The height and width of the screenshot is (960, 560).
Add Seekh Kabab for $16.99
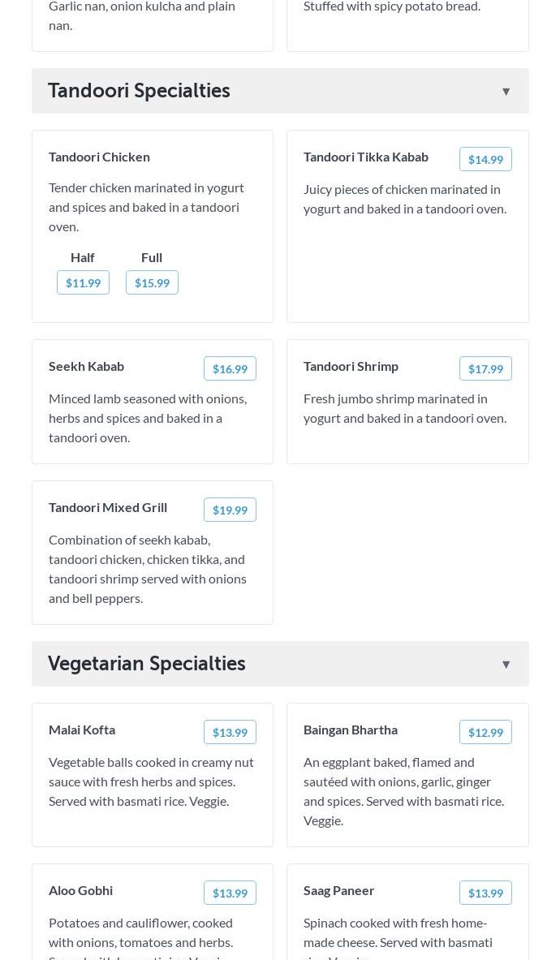pyautogui.click(x=230, y=368)
